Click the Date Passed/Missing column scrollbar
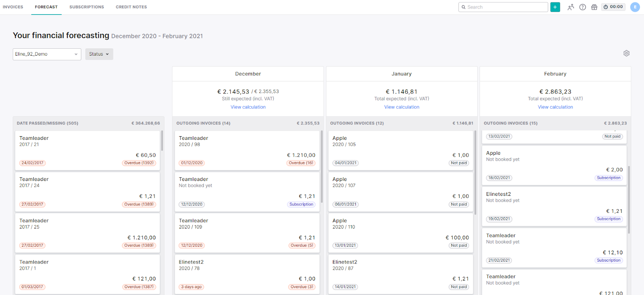Screen dimensions: 644x295 point(162,140)
